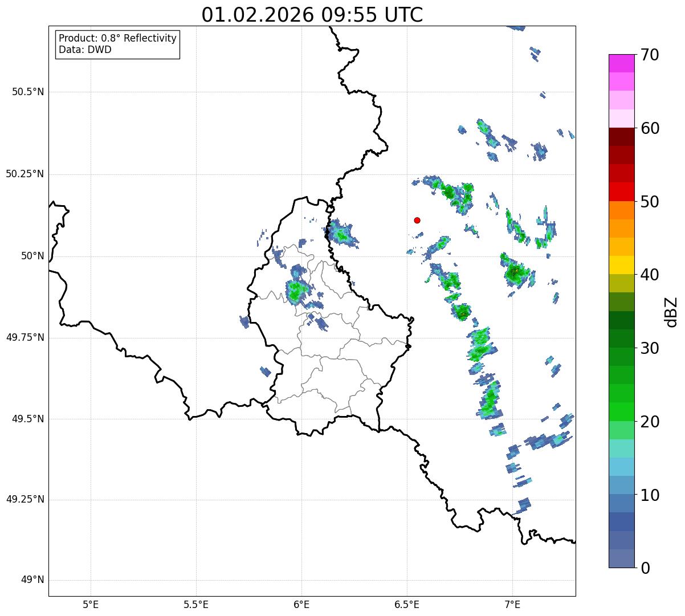Click the magenta top swatch of colorbar

(622, 63)
